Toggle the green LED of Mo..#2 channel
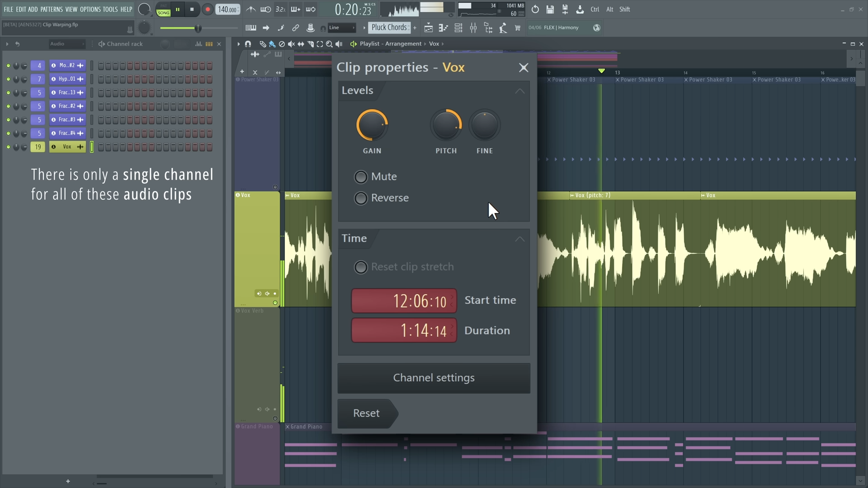The height and width of the screenshot is (488, 868). [x=8, y=66]
